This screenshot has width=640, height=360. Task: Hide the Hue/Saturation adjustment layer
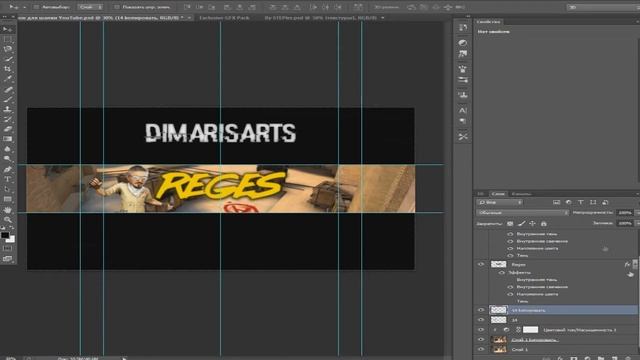(481, 330)
